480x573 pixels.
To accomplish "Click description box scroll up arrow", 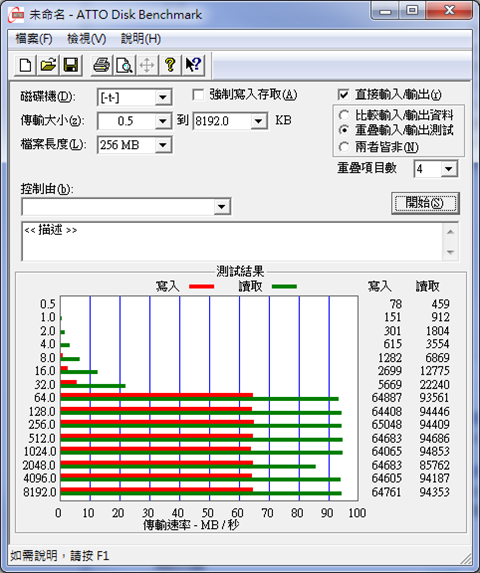I will click(x=450, y=232).
